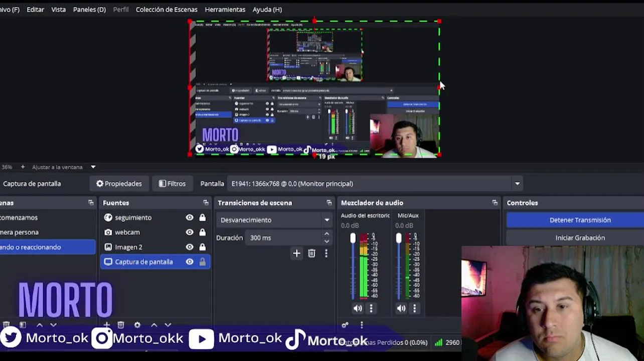644x361 pixels.
Task: Click the preview canvas thumbnail
Action: (x=314, y=88)
